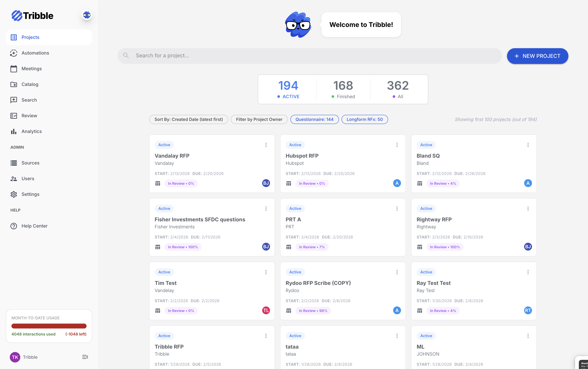This screenshot has height=369, width=588.
Task: Click the TK user avatar
Action: click(15, 357)
